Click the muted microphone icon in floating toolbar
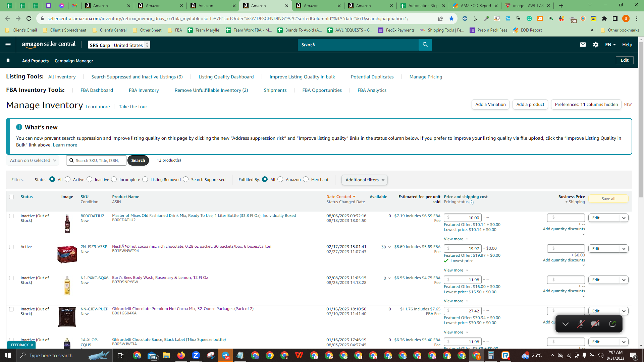644x362 pixels. coord(581,324)
